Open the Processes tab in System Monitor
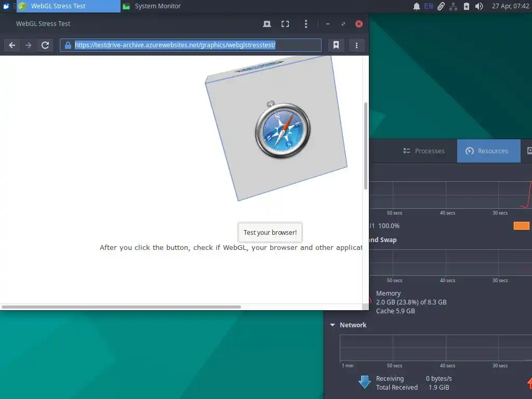This screenshot has width=532, height=399. click(424, 151)
